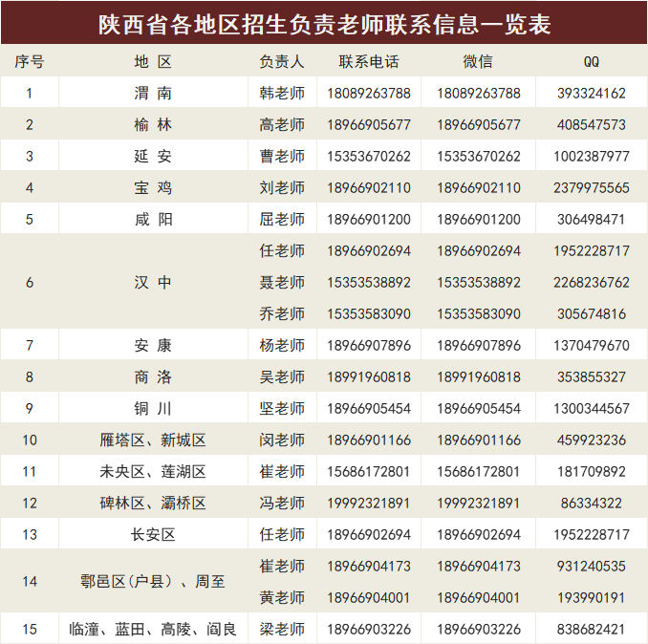Click 韩老师 in the 负责人 column
This screenshot has height=644, width=648.
pyautogui.click(x=282, y=94)
